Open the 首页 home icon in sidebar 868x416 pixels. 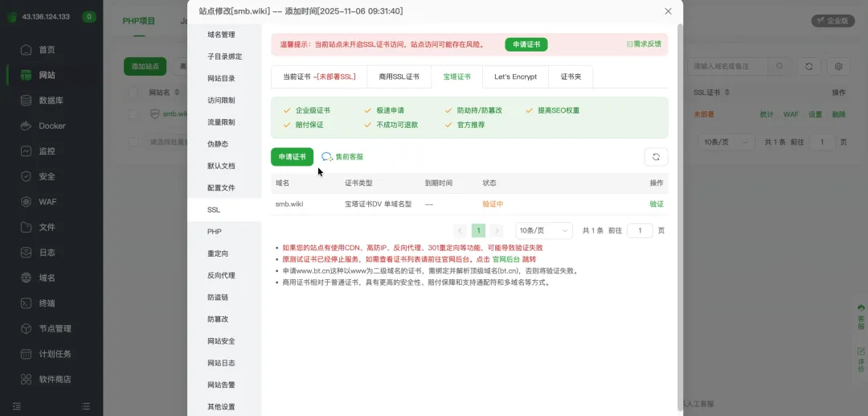pos(26,50)
